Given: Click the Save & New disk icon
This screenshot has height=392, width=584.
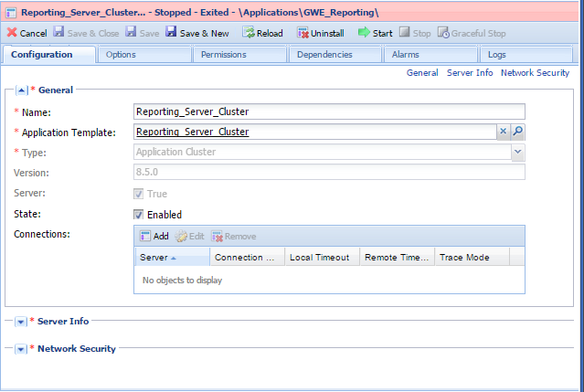Looking at the screenshot, I should coord(171,32).
